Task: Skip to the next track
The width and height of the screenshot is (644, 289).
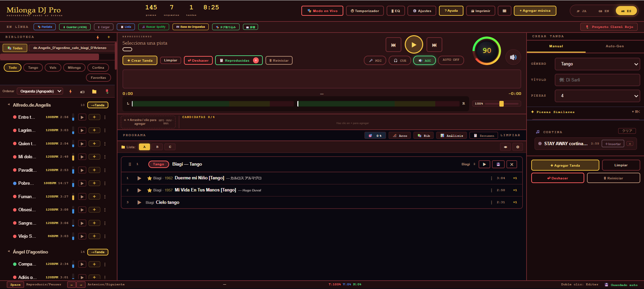Action: (434, 45)
